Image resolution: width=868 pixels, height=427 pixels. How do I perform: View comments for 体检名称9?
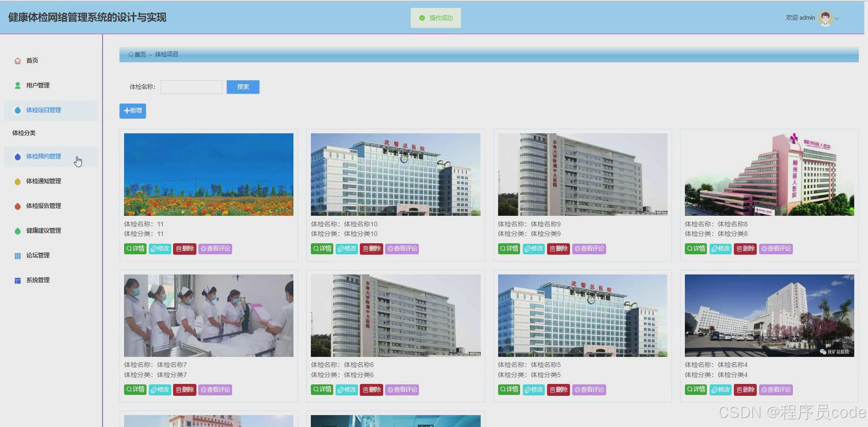click(589, 249)
